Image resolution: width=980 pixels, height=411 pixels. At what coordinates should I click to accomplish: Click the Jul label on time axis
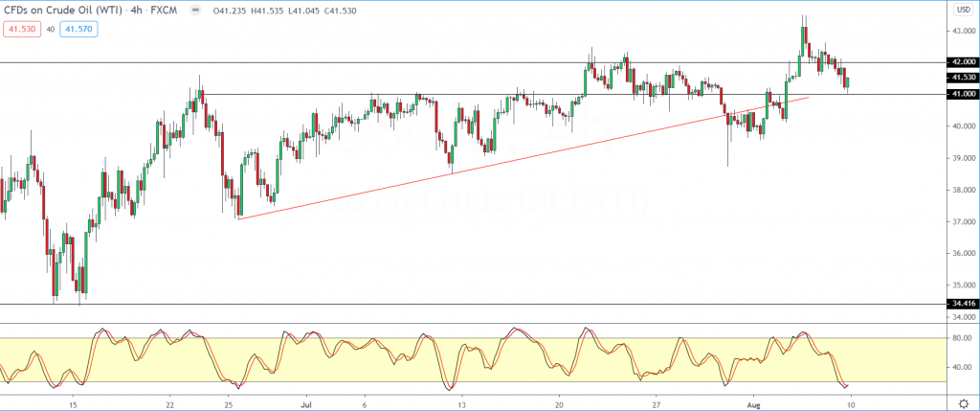(307, 403)
